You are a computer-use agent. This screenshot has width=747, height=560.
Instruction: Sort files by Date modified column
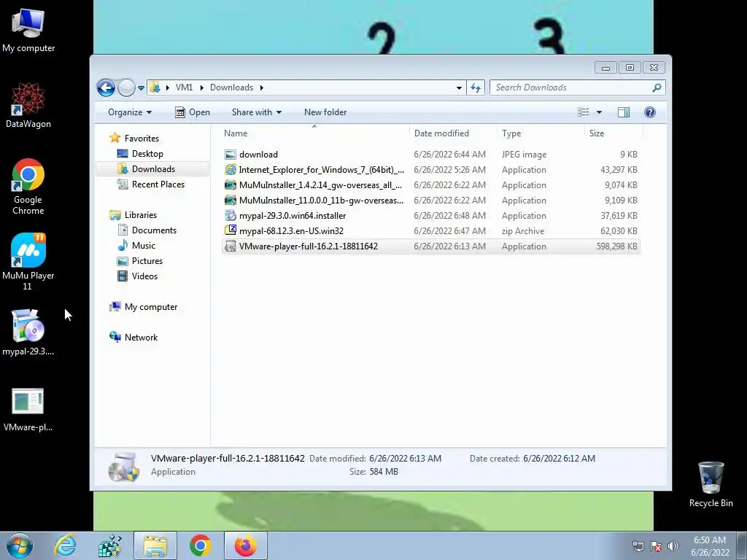pos(452,133)
